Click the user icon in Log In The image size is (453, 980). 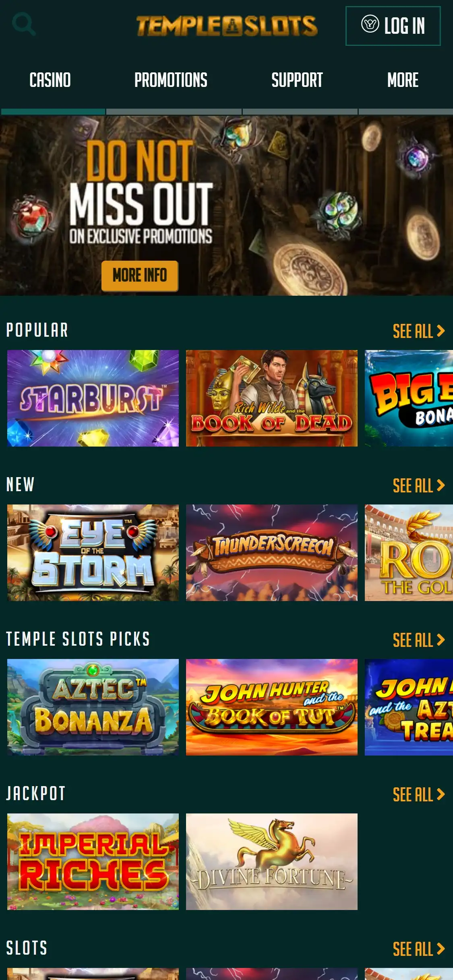(x=370, y=24)
